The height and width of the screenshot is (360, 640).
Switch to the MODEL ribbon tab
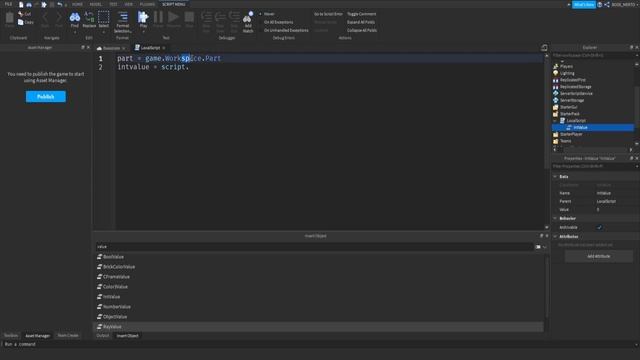click(96, 4)
